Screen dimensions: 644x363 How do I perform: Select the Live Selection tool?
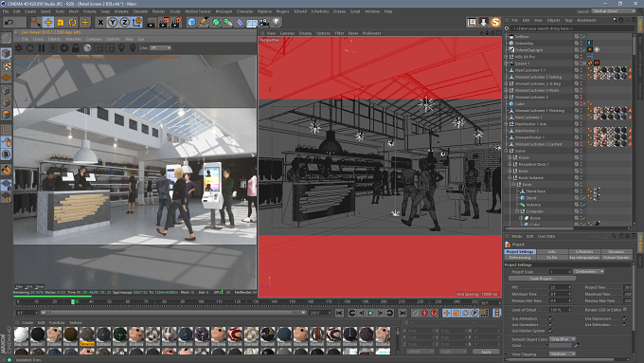point(36,22)
